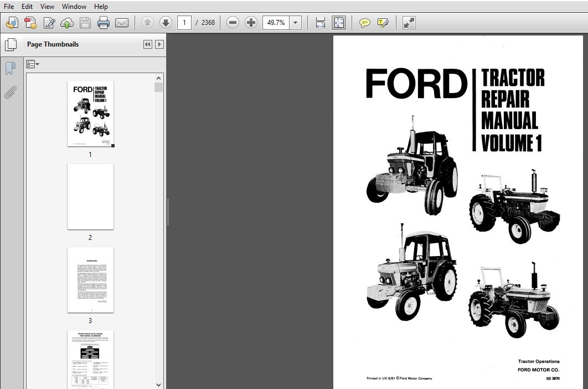Click the Printed in UK copyright line
This screenshot has width=588, height=389.
pyautogui.click(x=399, y=378)
